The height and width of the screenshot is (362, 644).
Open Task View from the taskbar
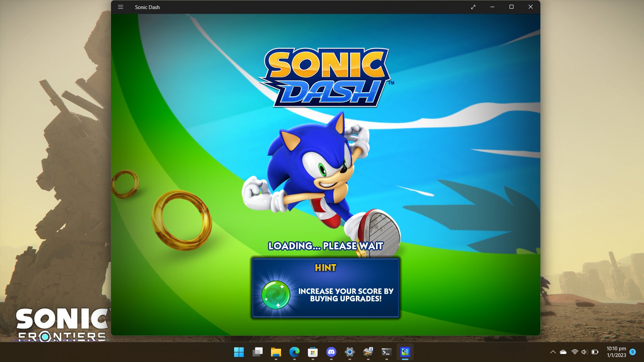[x=258, y=352]
